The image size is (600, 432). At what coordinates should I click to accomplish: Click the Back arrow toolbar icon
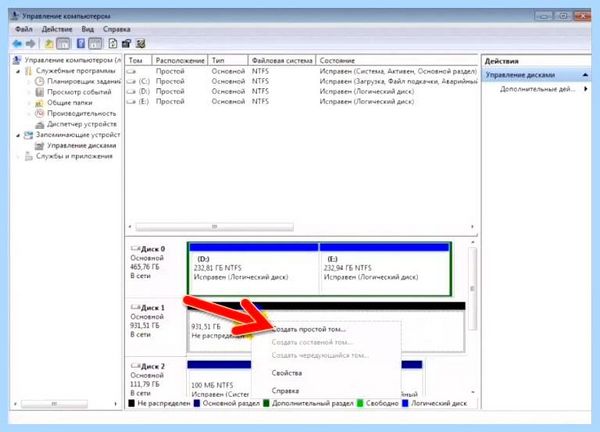tap(17, 44)
